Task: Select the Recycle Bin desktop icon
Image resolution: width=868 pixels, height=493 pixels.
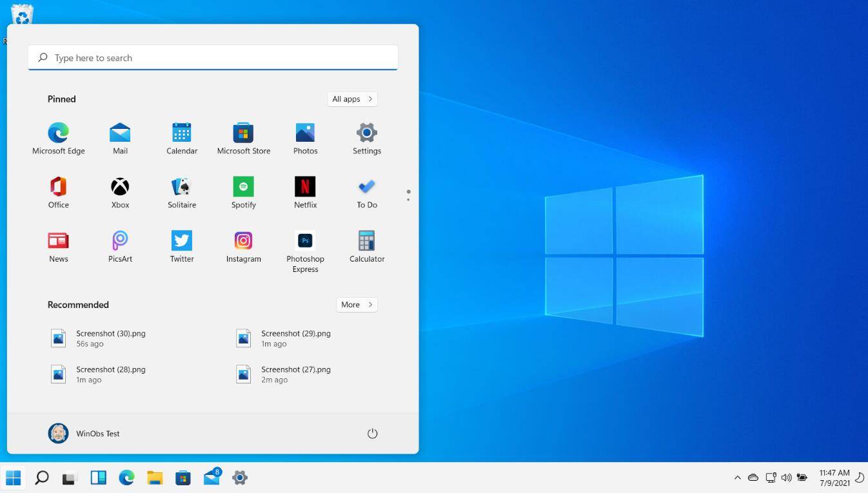Action: [22, 14]
